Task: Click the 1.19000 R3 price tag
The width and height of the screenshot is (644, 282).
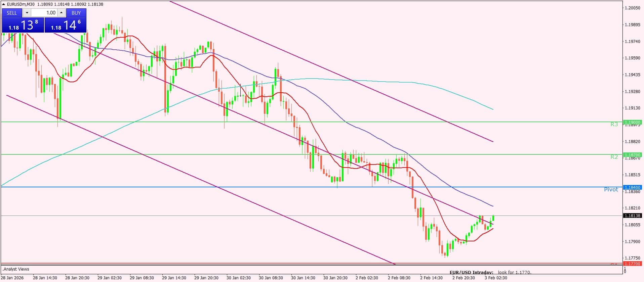Action: [x=632, y=122]
